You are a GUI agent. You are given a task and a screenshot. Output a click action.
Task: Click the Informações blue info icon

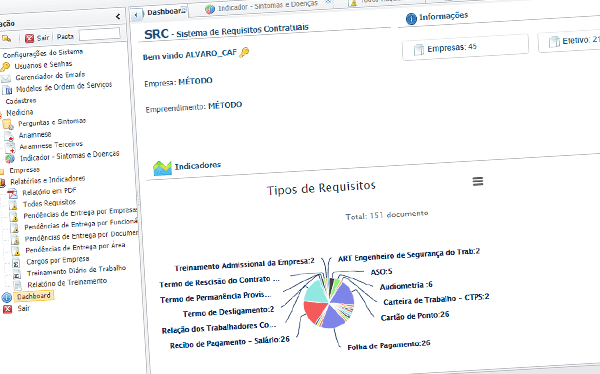pos(411,18)
